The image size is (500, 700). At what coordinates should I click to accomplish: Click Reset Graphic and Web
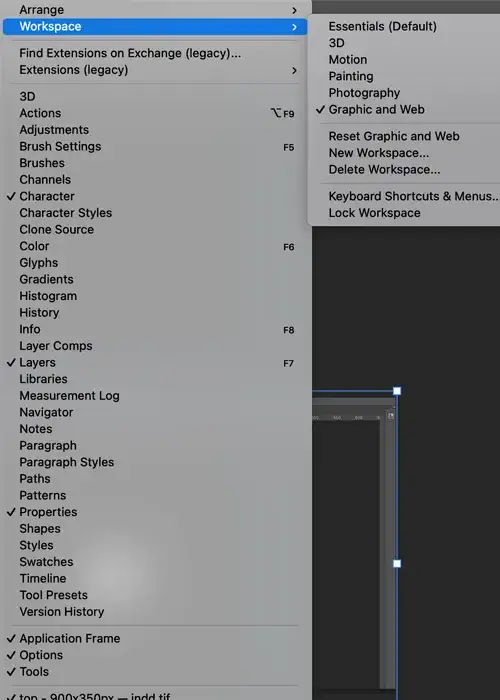click(x=394, y=136)
